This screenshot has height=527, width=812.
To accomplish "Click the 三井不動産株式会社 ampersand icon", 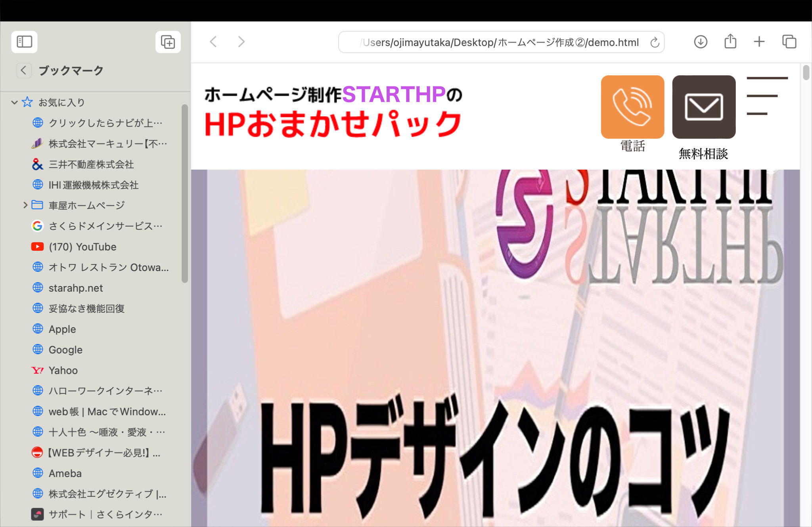I will click(x=37, y=164).
